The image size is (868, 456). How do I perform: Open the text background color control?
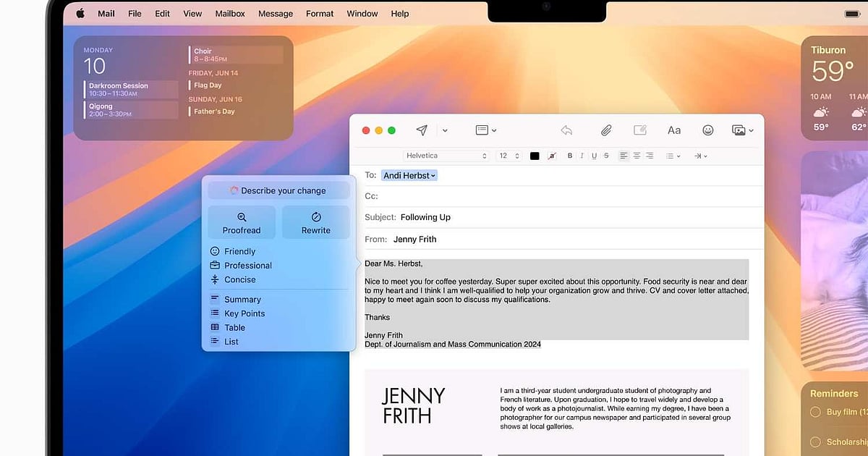(552, 156)
